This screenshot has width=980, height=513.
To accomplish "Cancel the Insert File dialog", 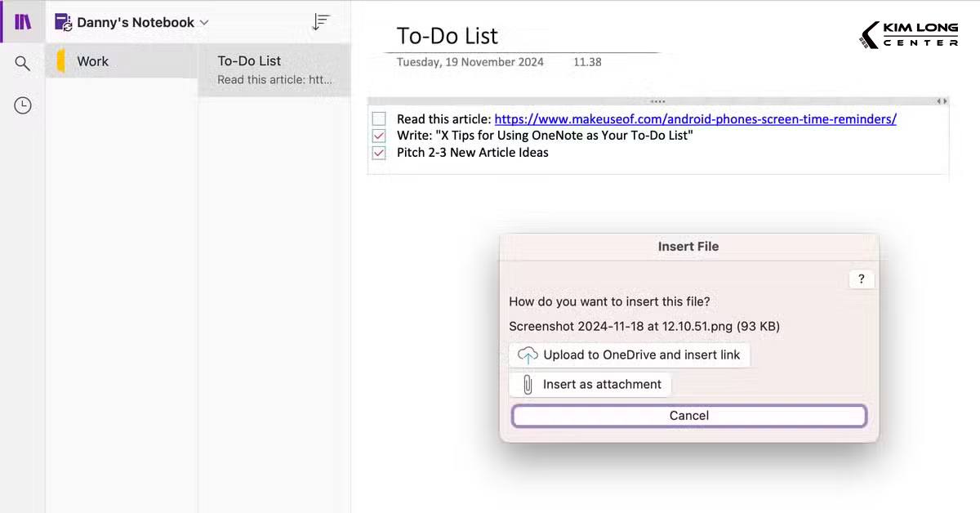I will click(688, 415).
